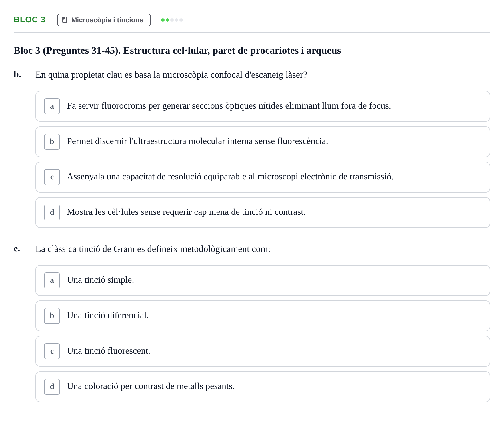Viewport: 504px width, 421px height.
Task: Click the Bloc 3 Preguntes 31-45 heading
Action: 177,51
